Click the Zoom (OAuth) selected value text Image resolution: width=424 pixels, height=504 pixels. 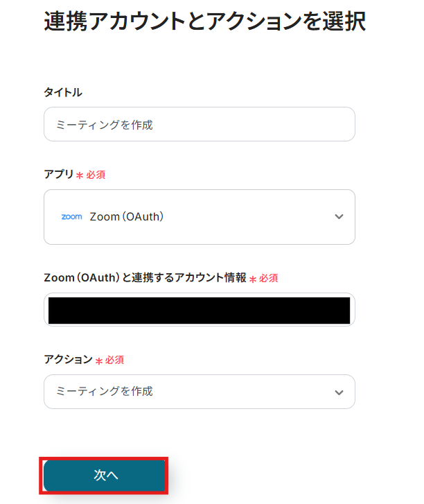pyautogui.click(x=127, y=217)
